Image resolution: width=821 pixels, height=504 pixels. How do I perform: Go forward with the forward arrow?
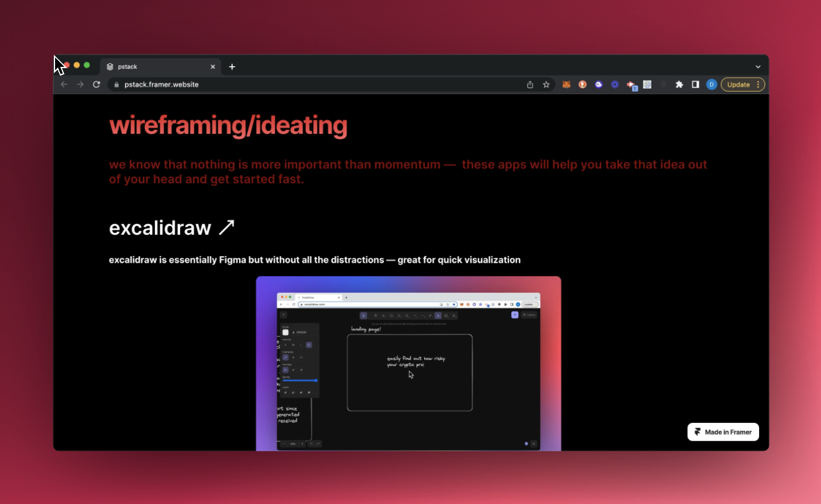[80, 85]
